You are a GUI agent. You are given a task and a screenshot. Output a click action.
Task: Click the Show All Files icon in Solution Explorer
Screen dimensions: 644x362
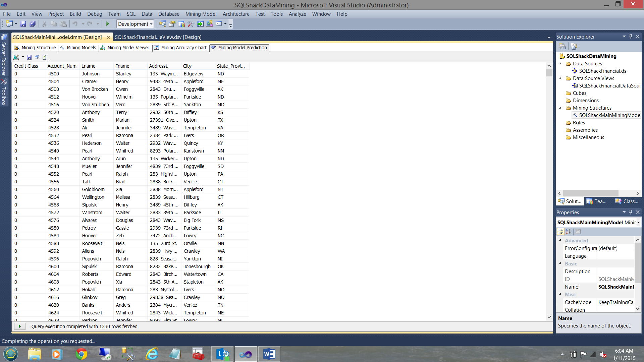(x=574, y=46)
